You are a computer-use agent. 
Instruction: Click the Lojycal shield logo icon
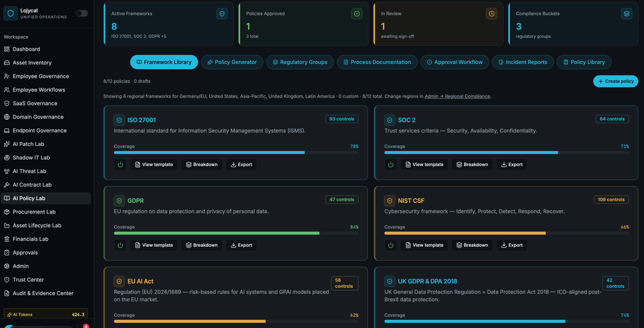tap(10, 14)
